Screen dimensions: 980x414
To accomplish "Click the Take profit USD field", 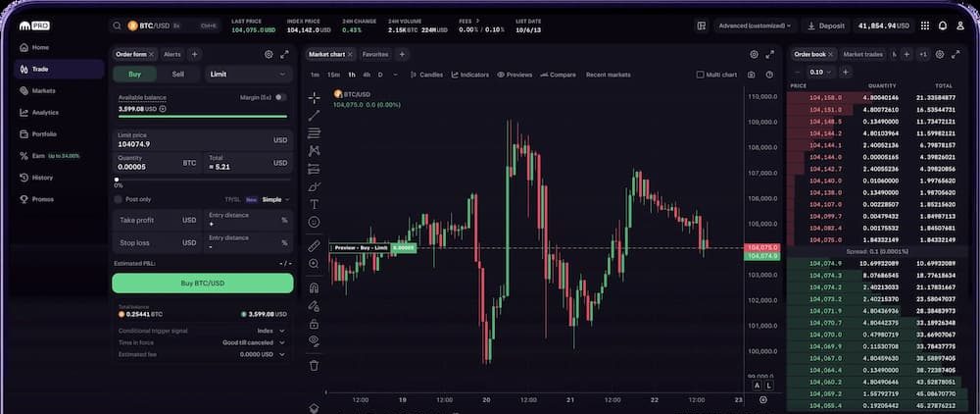I will [158, 220].
